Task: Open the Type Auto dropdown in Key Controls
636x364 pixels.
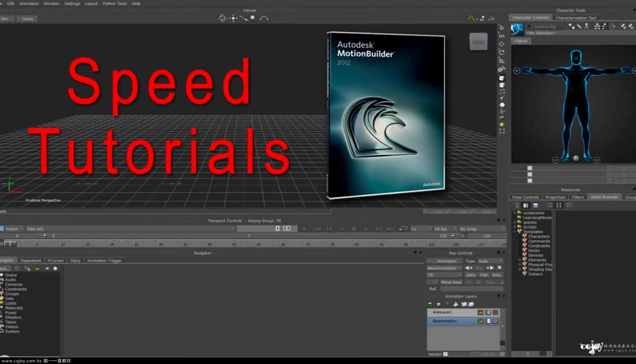Action: tap(490, 261)
